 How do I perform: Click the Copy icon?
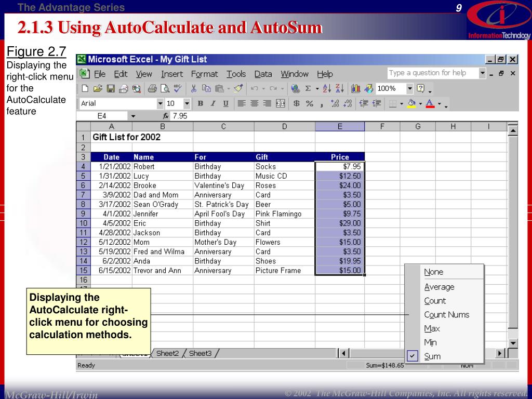coord(206,89)
